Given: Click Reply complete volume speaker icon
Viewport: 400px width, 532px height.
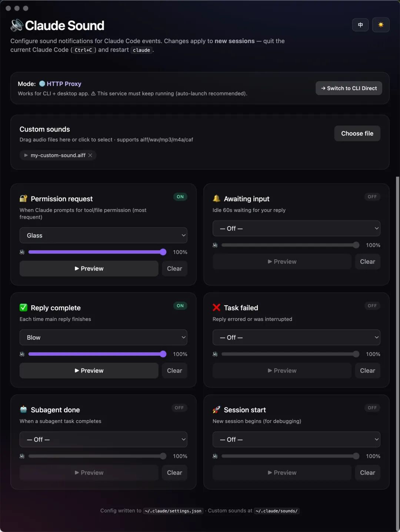Looking at the screenshot, I should [22, 354].
